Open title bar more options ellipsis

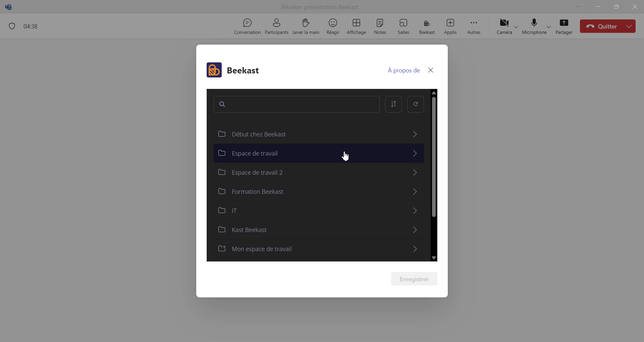(579, 7)
